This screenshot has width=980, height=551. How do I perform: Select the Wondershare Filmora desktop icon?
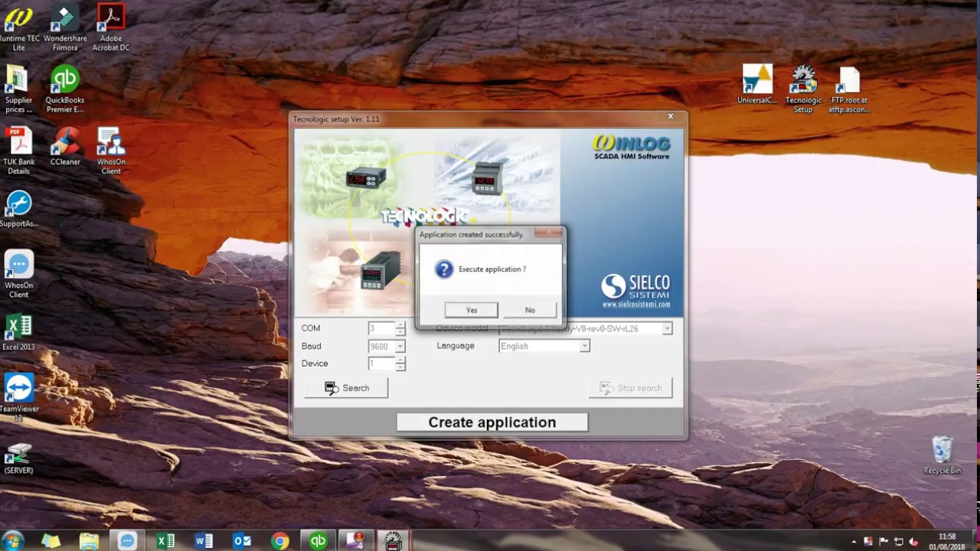click(65, 28)
